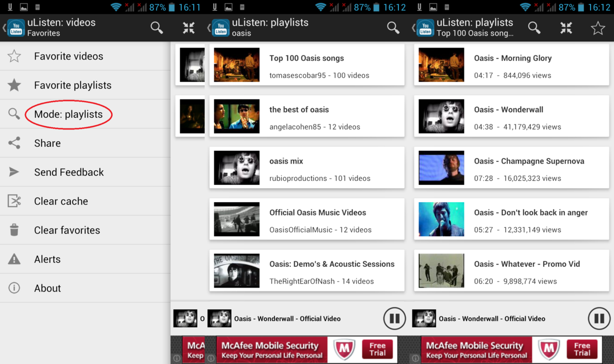Tap the trash can icon for Clear favorites
614x364 pixels.
[x=14, y=229]
